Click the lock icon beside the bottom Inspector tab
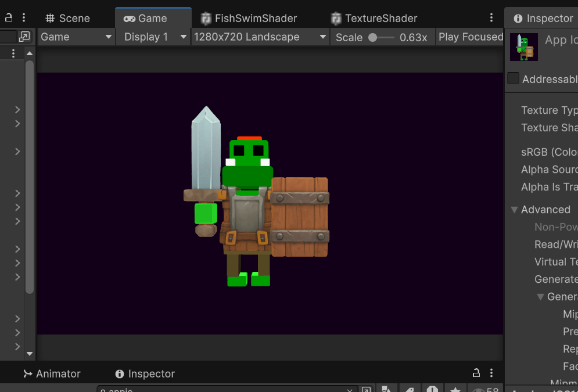 pos(476,373)
